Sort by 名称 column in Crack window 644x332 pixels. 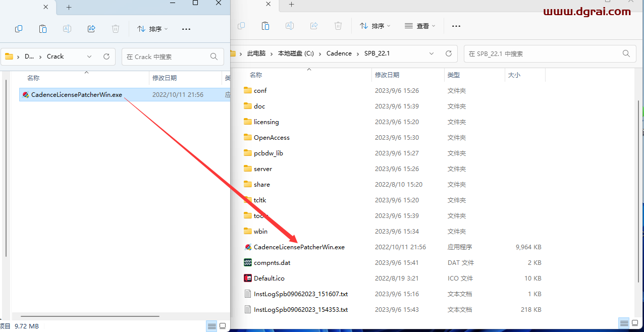pyautogui.click(x=34, y=78)
